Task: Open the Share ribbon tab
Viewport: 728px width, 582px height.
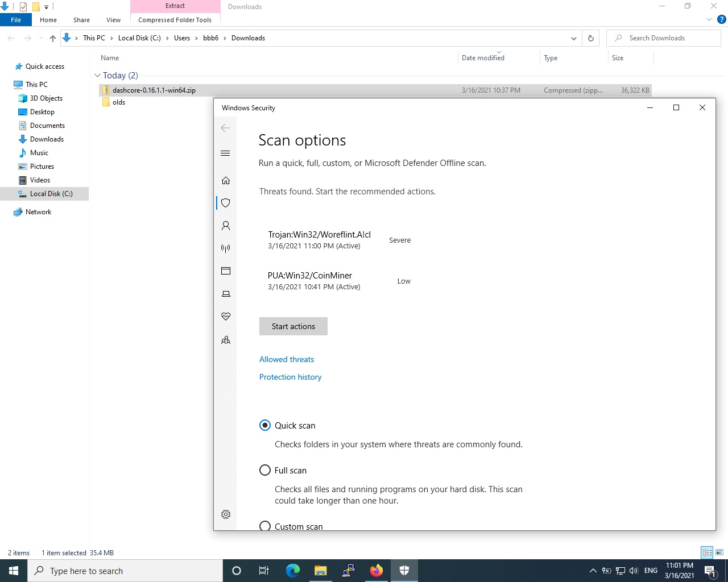Action: (x=81, y=20)
